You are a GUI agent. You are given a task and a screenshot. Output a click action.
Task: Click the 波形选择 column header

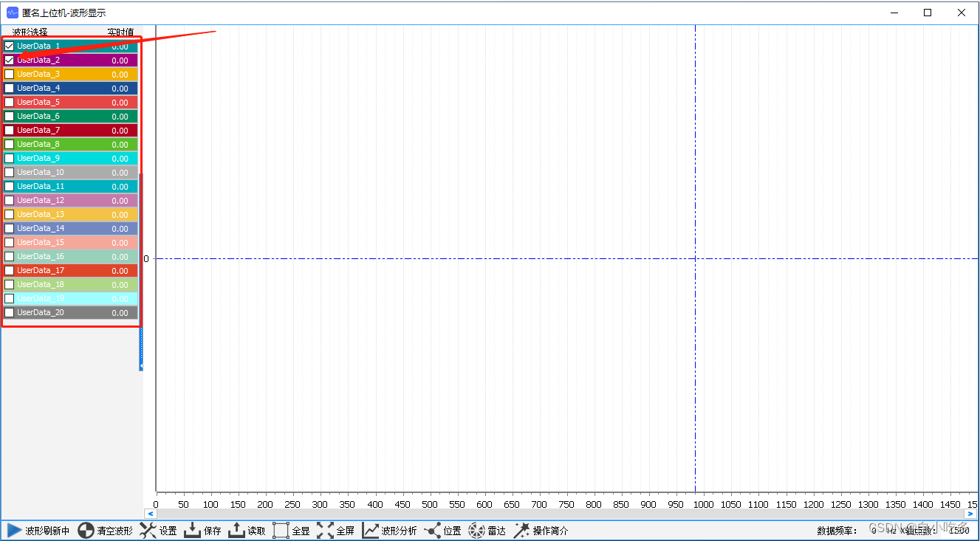coord(30,32)
